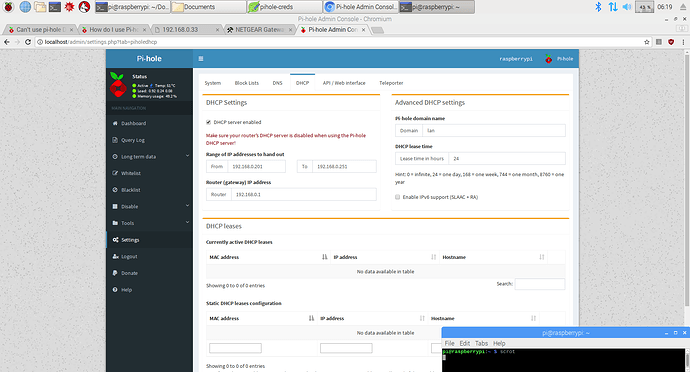Click the Bluetooth tray icon
This screenshot has width=690, height=372.
click(598, 7)
